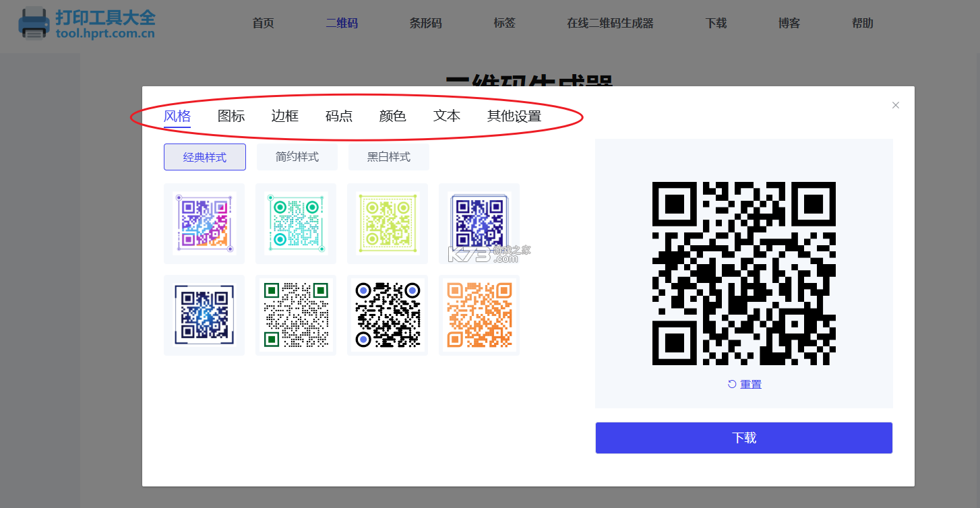Viewport: 980px width, 508px height.
Task: Select the orange QR style thumbnail
Action: pyautogui.click(x=479, y=315)
